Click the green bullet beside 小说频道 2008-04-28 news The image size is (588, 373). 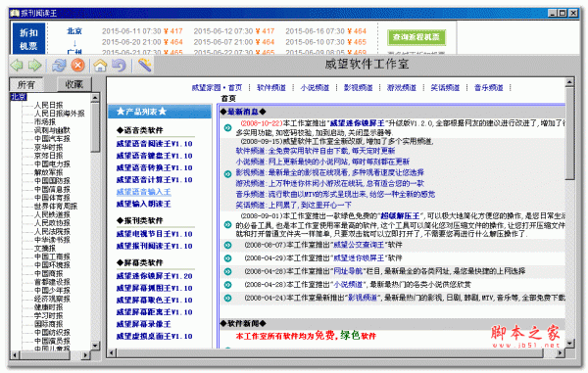[227, 285]
